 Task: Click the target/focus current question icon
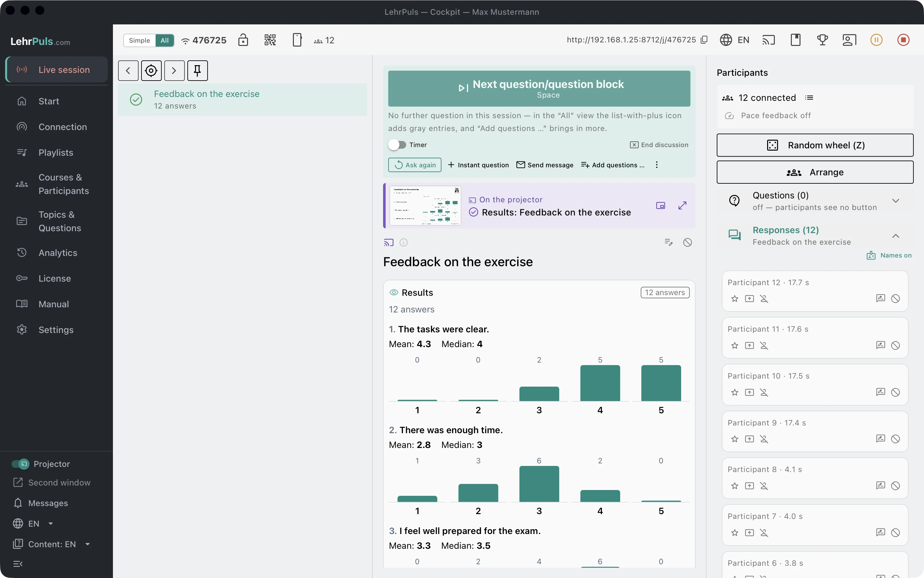coord(151,71)
